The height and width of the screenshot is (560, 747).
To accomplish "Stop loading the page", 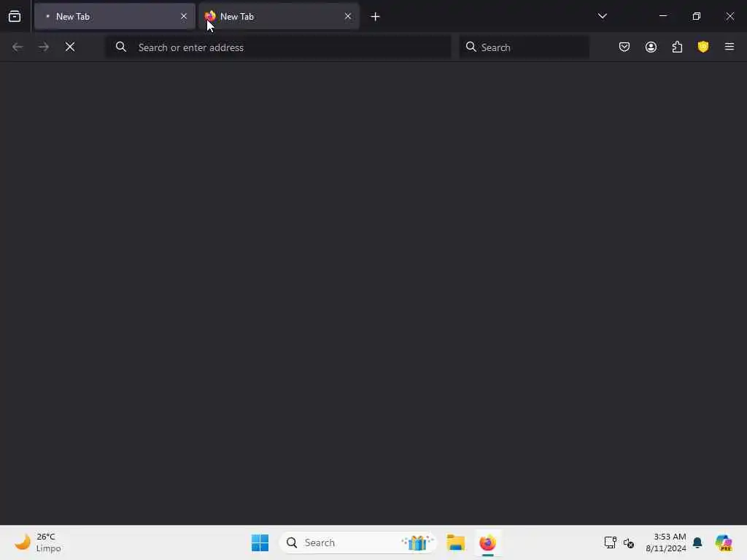I will coord(70,47).
